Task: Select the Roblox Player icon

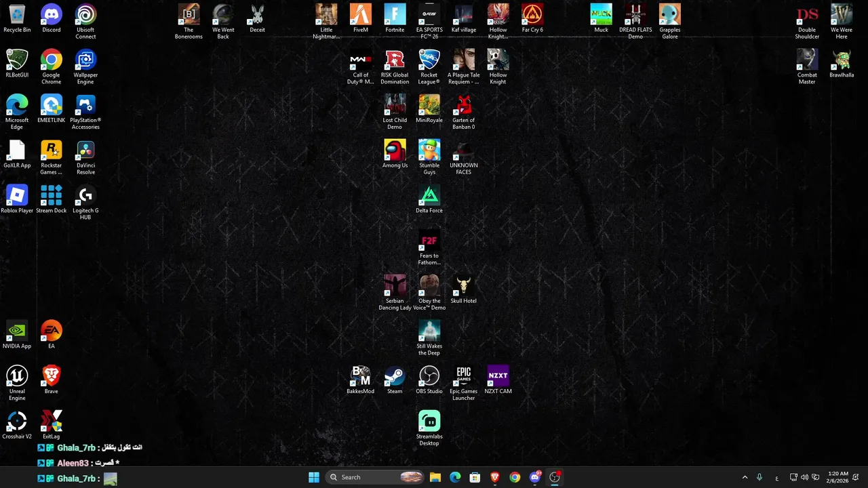Action: (x=17, y=200)
